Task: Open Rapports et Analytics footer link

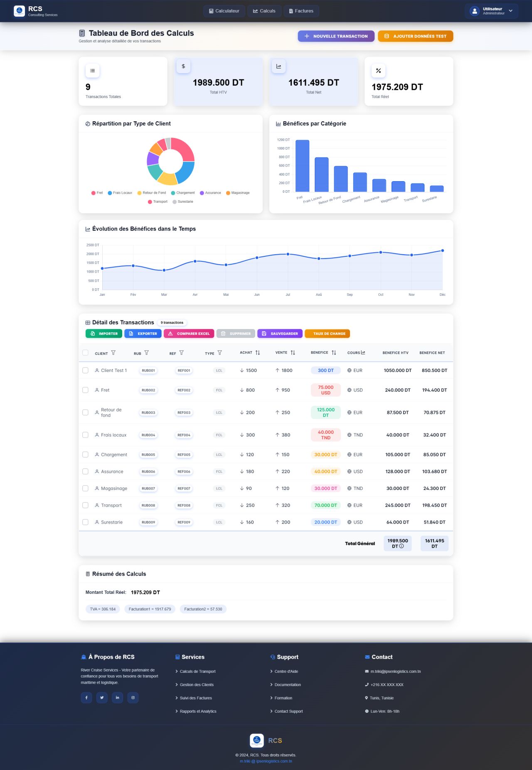Action: pyautogui.click(x=198, y=711)
